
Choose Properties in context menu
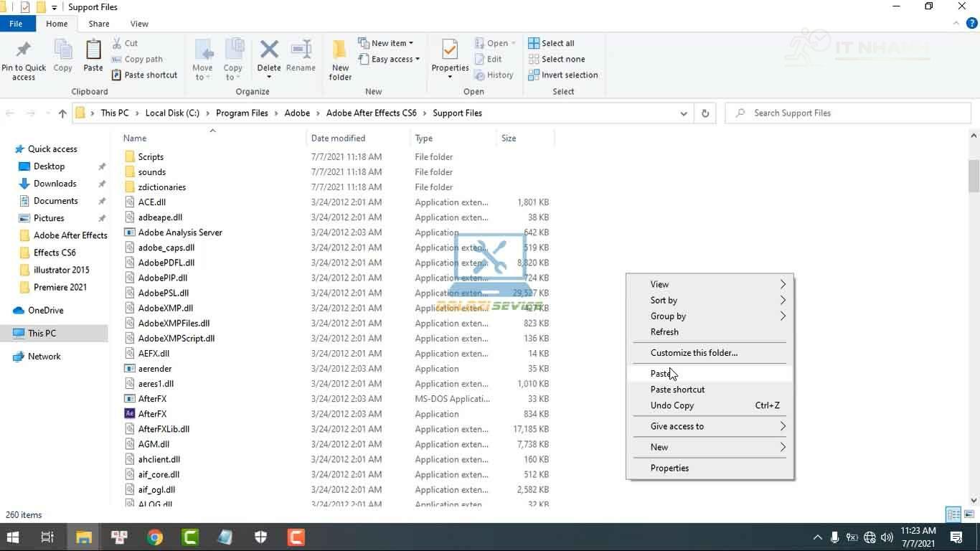coord(710,467)
